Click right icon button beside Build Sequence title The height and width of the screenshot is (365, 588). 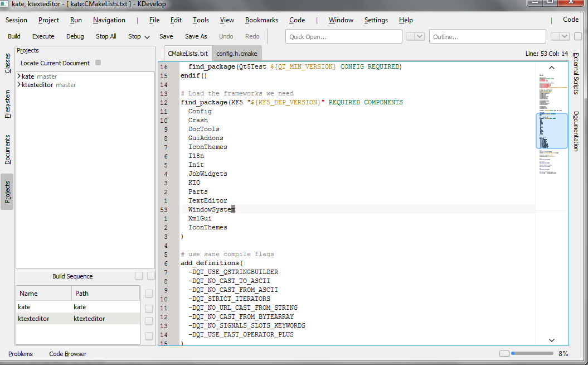[x=151, y=276]
